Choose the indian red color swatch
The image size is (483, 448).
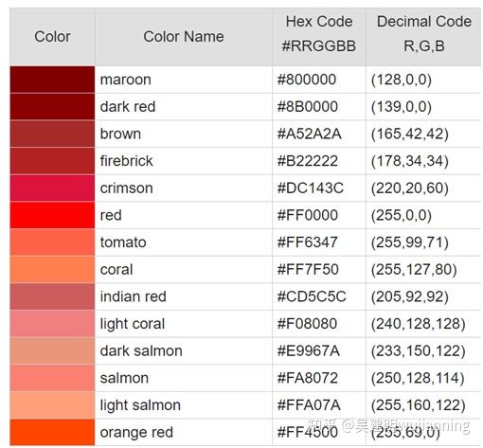[x=52, y=296]
